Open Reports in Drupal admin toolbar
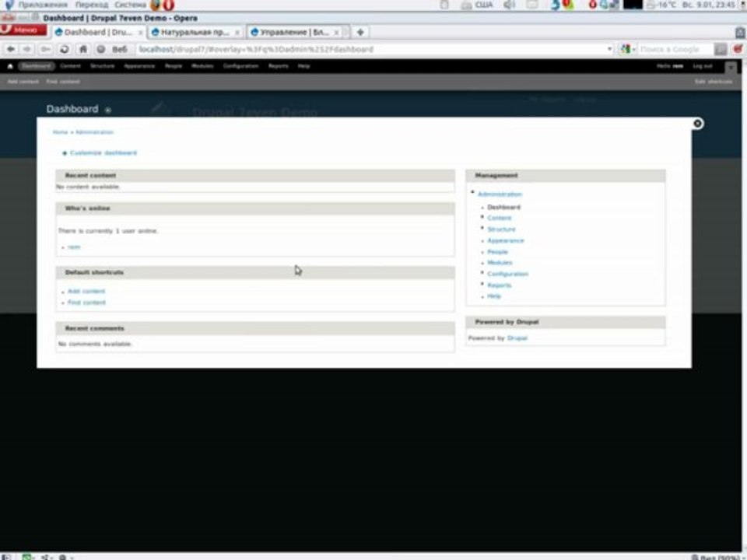Viewport: 747px width, 560px height. click(279, 66)
